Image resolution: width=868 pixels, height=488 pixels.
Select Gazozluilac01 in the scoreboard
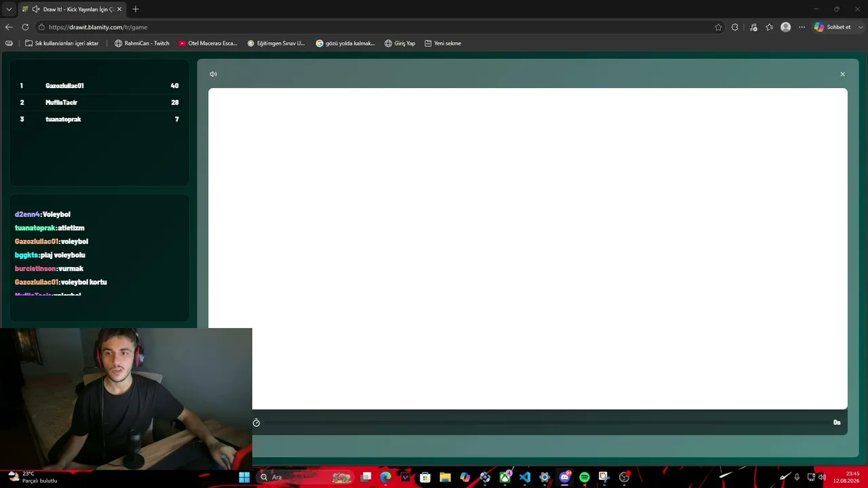(x=99, y=86)
